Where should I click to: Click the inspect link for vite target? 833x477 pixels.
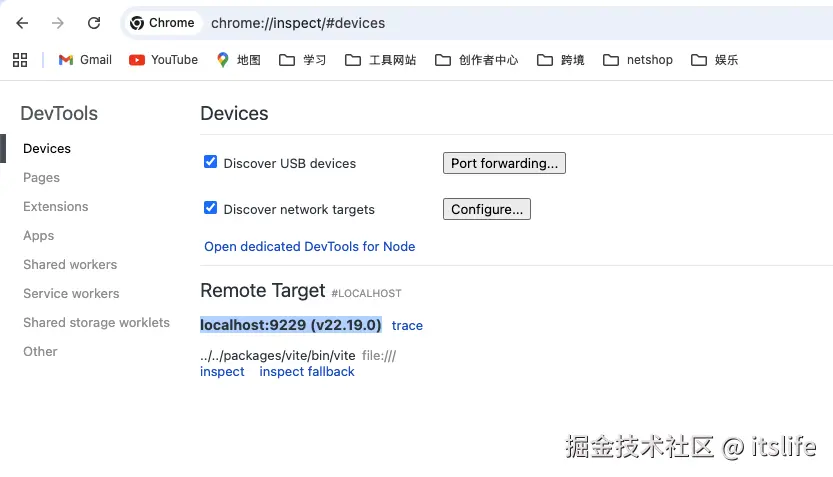coord(222,371)
